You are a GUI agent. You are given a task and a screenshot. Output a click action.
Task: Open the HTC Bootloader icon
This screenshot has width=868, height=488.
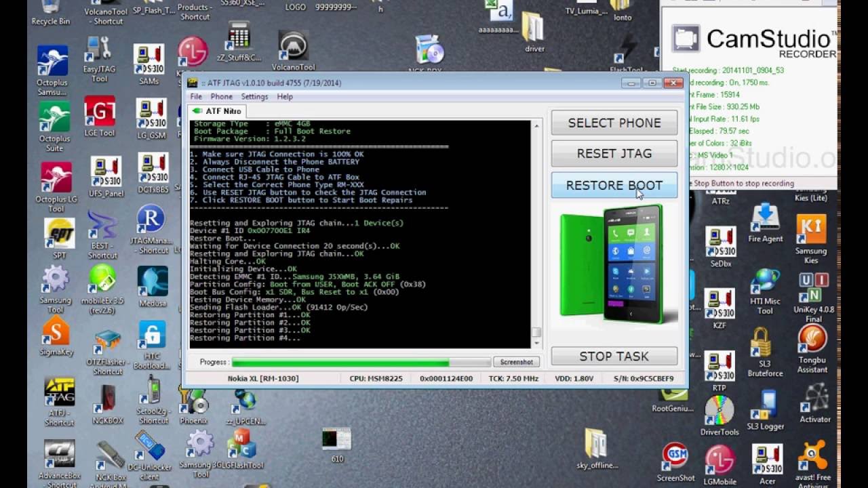[x=152, y=346]
